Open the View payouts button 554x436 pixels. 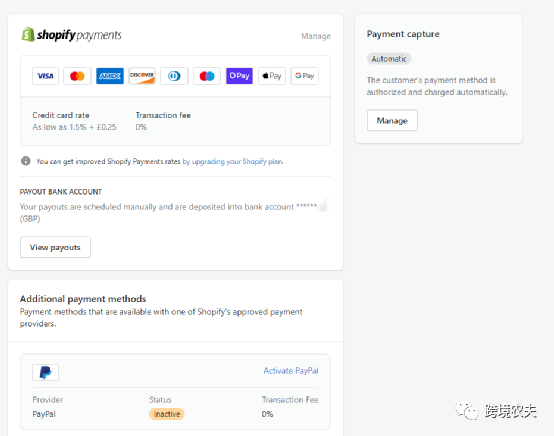click(55, 247)
